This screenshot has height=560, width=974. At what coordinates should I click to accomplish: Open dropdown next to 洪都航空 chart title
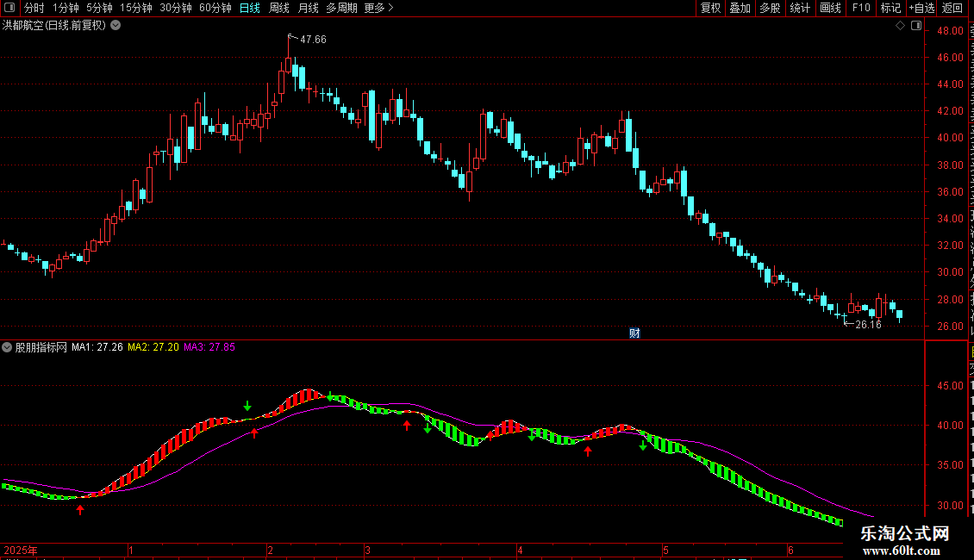click(x=116, y=26)
